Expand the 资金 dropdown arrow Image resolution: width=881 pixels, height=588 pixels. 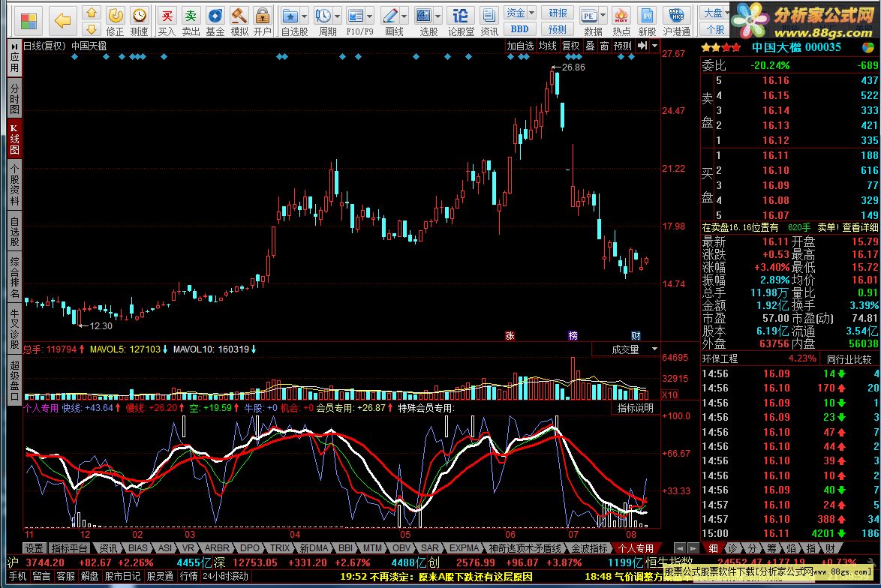coord(531,12)
